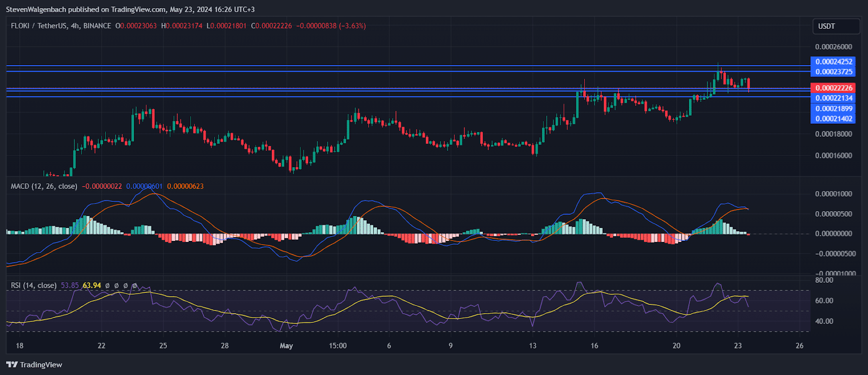868x375 pixels.
Task: Select the 0.00024252 blue price label
Action: pyautogui.click(x=833, y=62)
